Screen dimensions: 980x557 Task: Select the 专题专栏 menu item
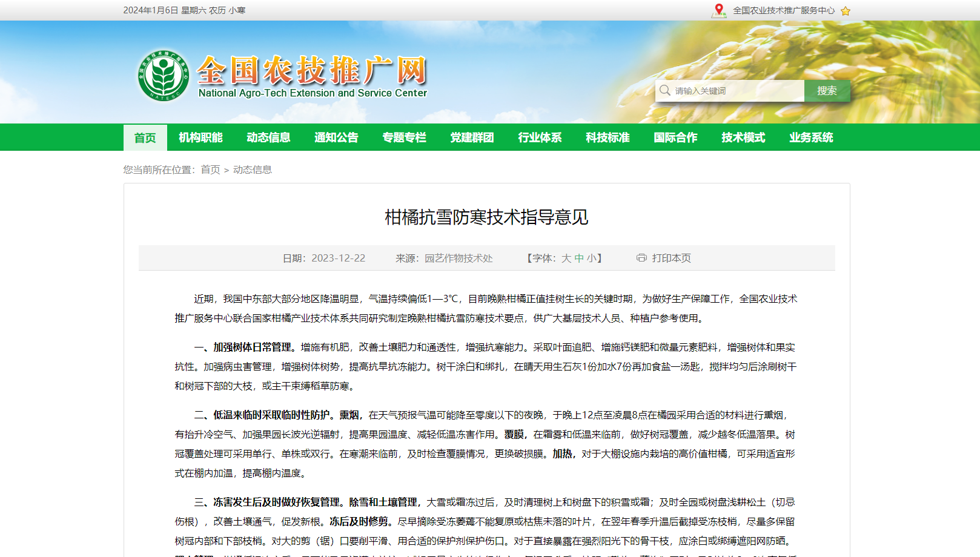point(404,137)
